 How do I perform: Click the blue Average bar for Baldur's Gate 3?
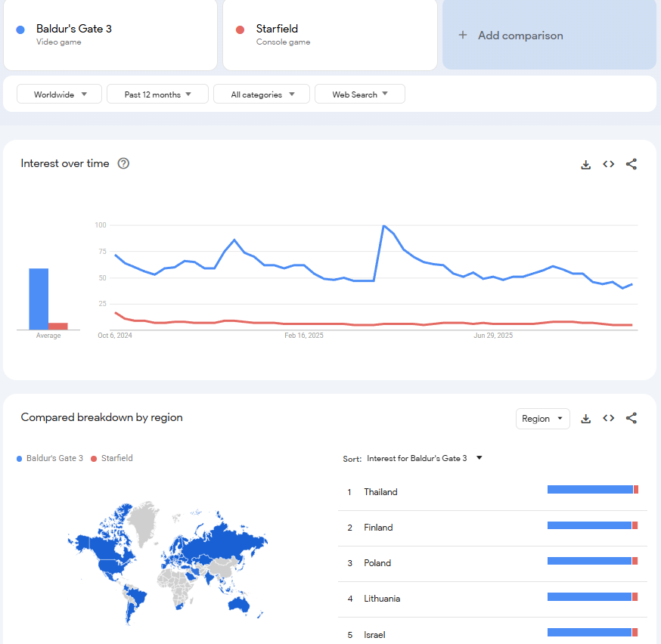pos(39,299)
